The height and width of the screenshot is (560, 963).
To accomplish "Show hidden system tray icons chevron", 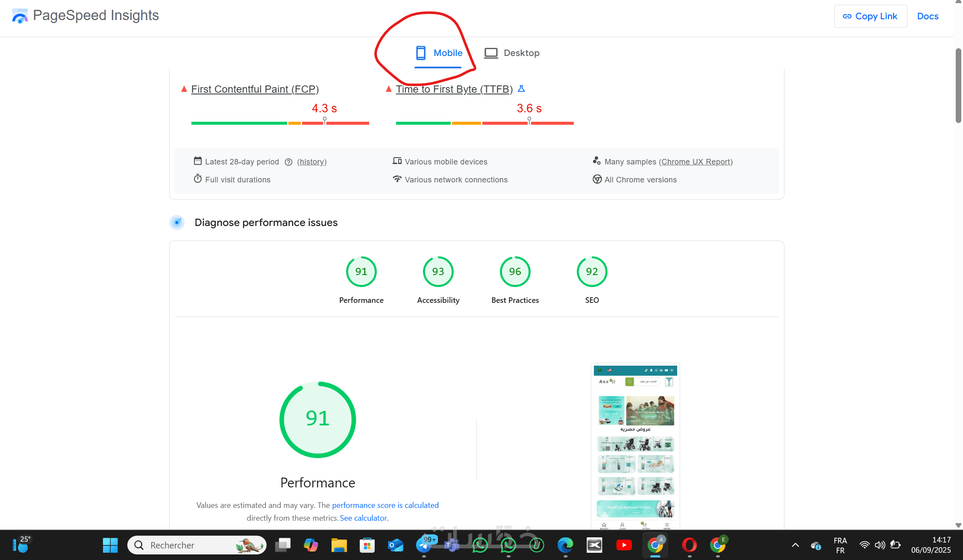I will 795,545.
